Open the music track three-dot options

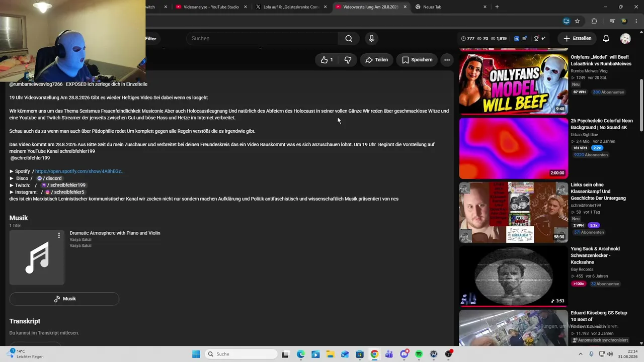(59, 235)
